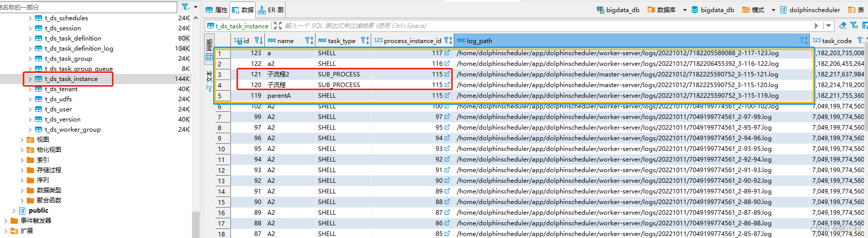Click the 数据库 breadcrumb item
Viewport: 868px width, 238px height.
(661, 10)
